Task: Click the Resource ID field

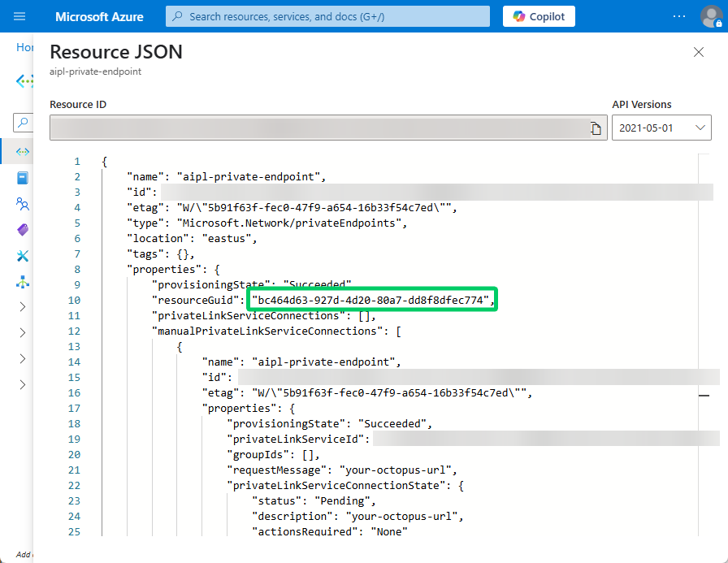Action: click(x=328, y=128)
